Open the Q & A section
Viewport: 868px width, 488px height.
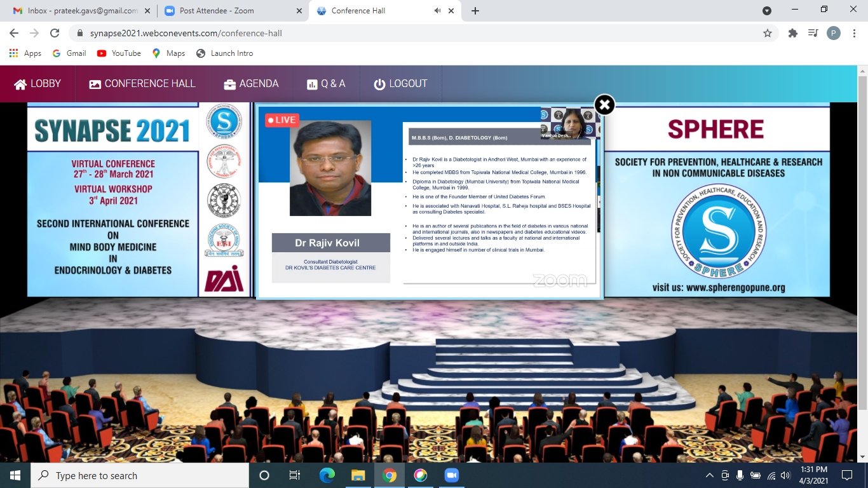point(326,84)
